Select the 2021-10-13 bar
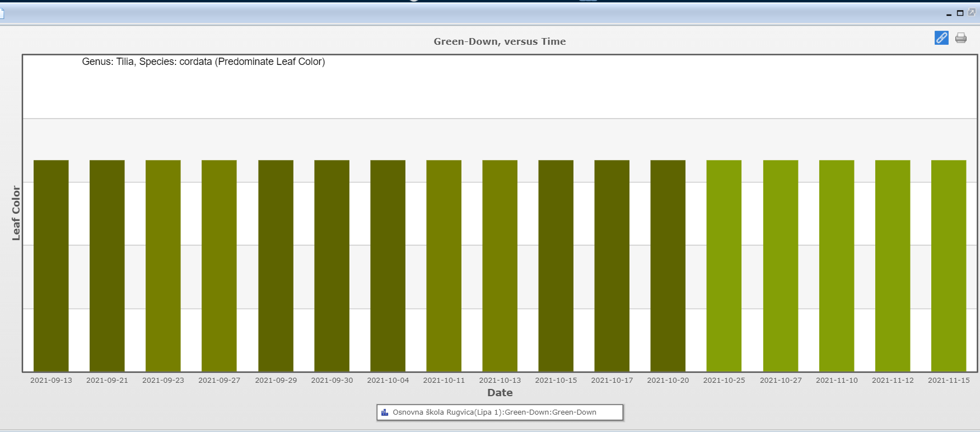980x432 pixels. point(500,266)
